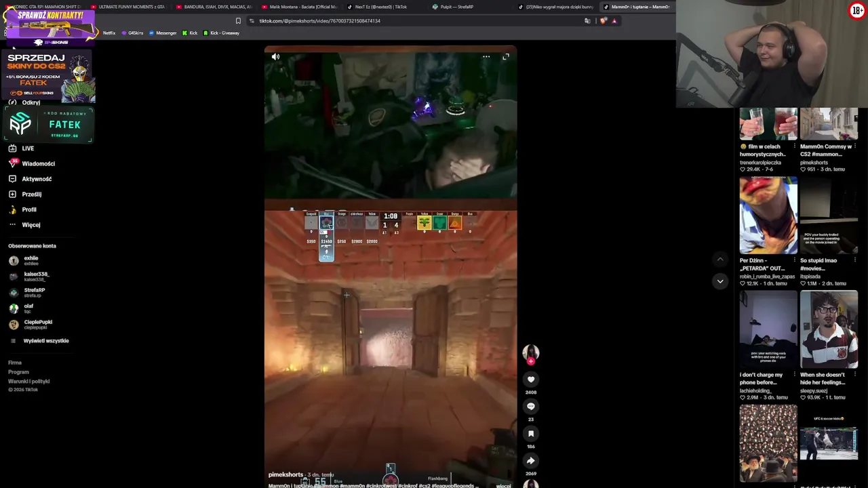The height and width of the screenshot is (488, 868).
Task: Open the translate icon in the address bar
Action: click(x=587, y=21)
